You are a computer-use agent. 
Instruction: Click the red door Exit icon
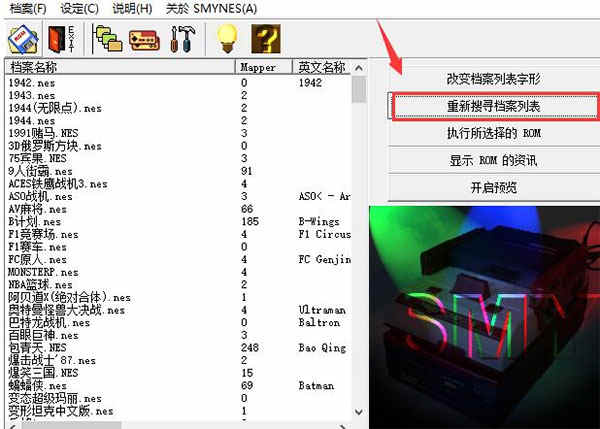click(x=61, y=39)
